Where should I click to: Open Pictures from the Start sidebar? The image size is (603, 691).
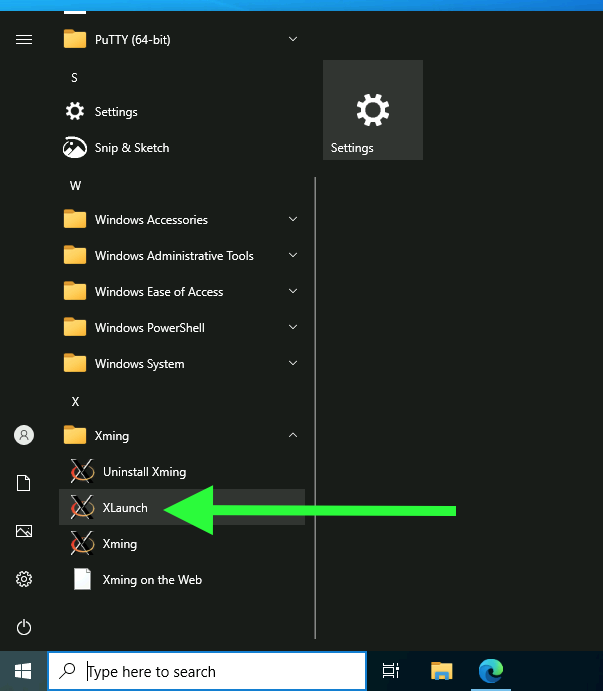pyautogui.click(x=24, y=531)
